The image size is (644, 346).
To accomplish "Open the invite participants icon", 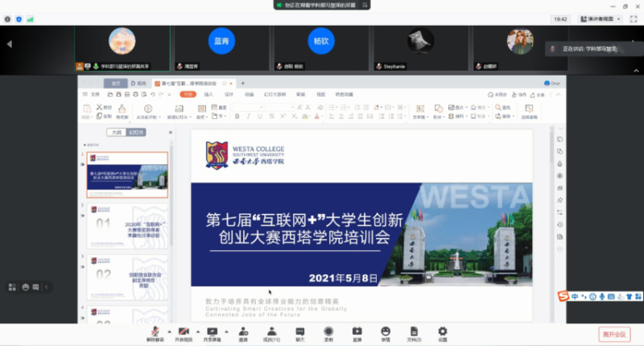I will (242, 332).
